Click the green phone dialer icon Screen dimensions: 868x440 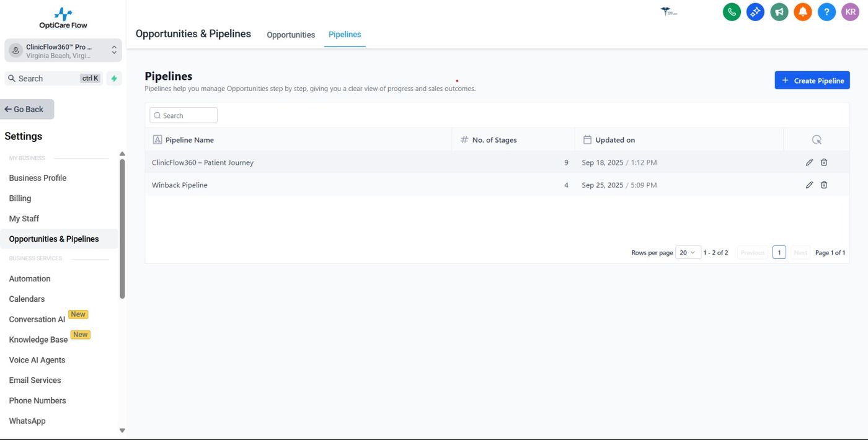[x=732, y=12]
